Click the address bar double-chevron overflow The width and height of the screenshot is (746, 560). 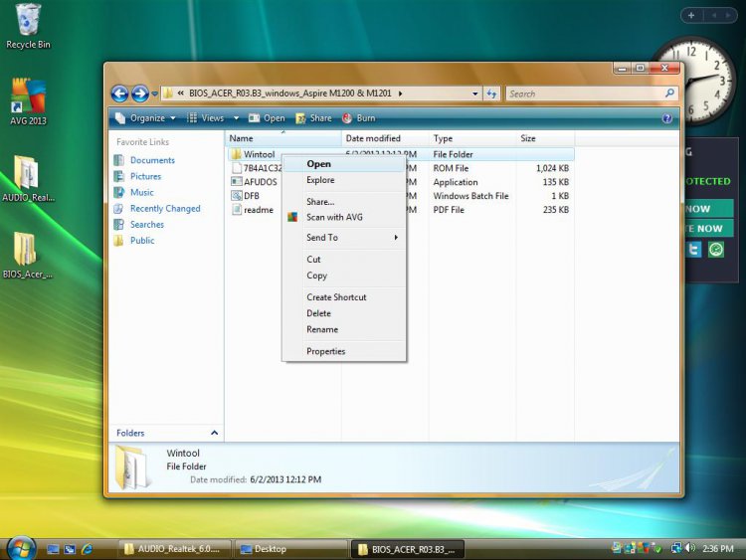pyautogui.click(x=181, y=93)
